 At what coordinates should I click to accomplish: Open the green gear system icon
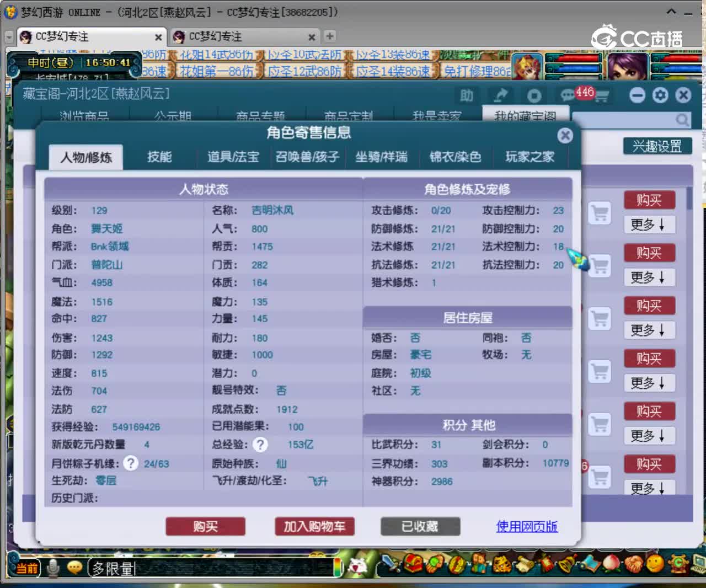[678, 564]
